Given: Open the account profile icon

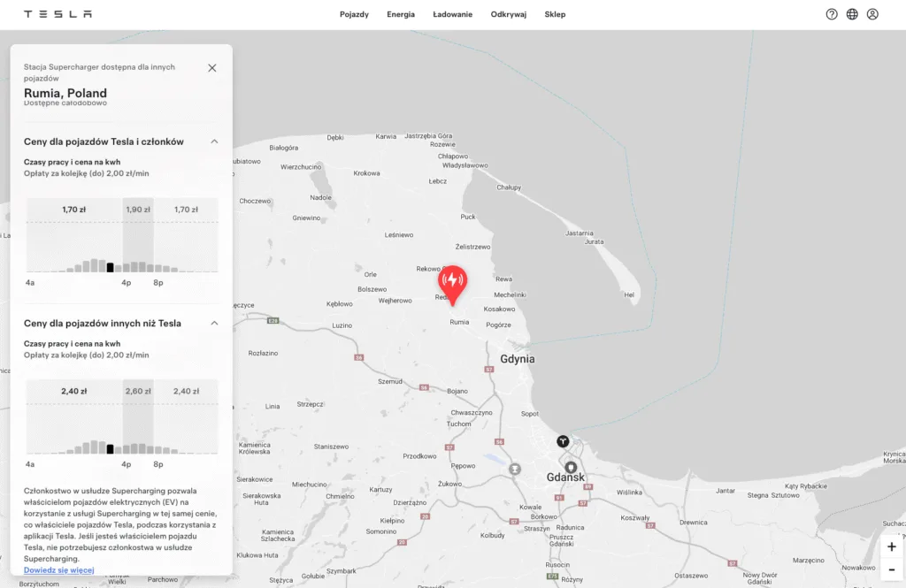Looking at the screenshot, I should [872, 14].
